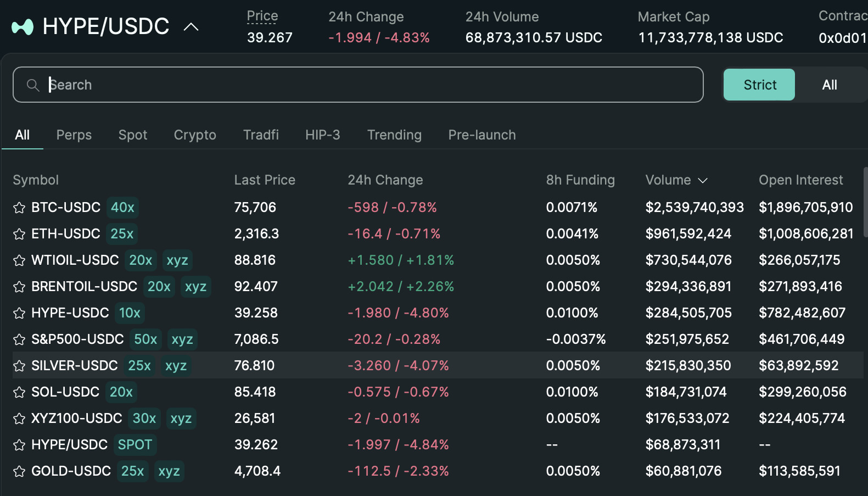Switch to the Trending tab
The image size is (868, 496).
click(394, 135)
